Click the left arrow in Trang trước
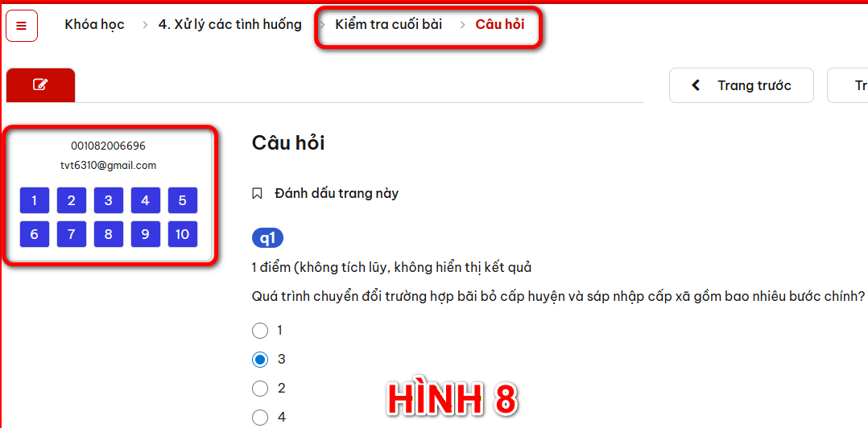The height and width of the screenshot is (428, 868). 696,85
